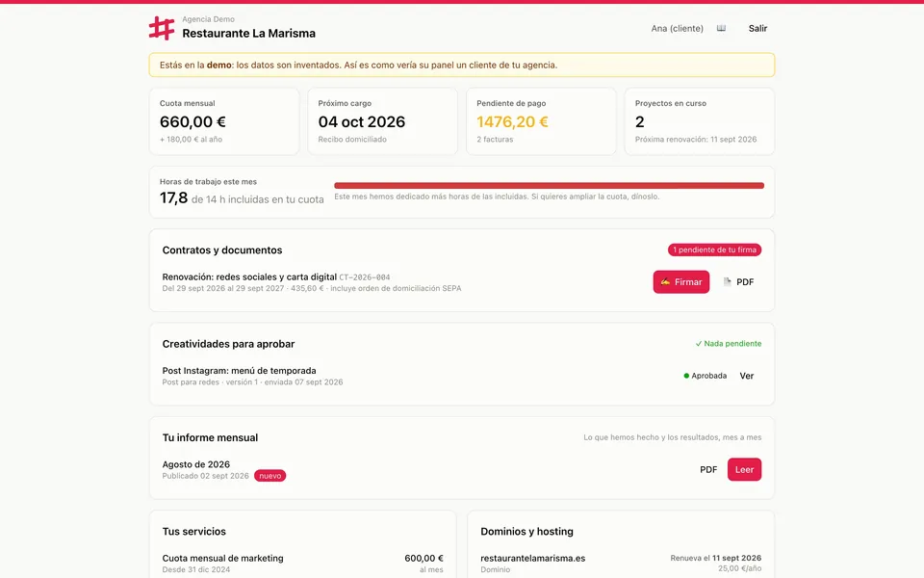Click the 'nuevo' badge on the report
This screenshot has height=578, width=924.
[x=269, y=476]
